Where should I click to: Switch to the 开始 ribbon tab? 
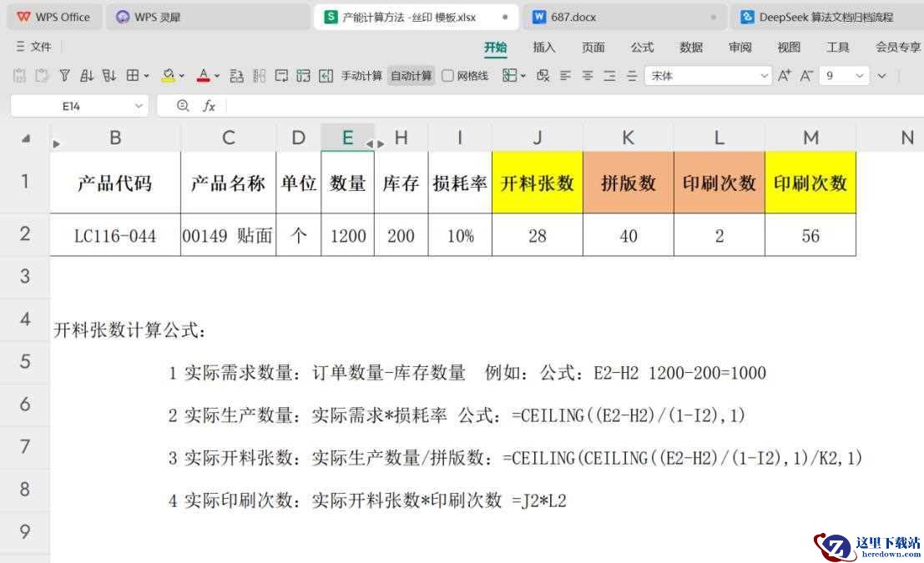click(496, 47)
